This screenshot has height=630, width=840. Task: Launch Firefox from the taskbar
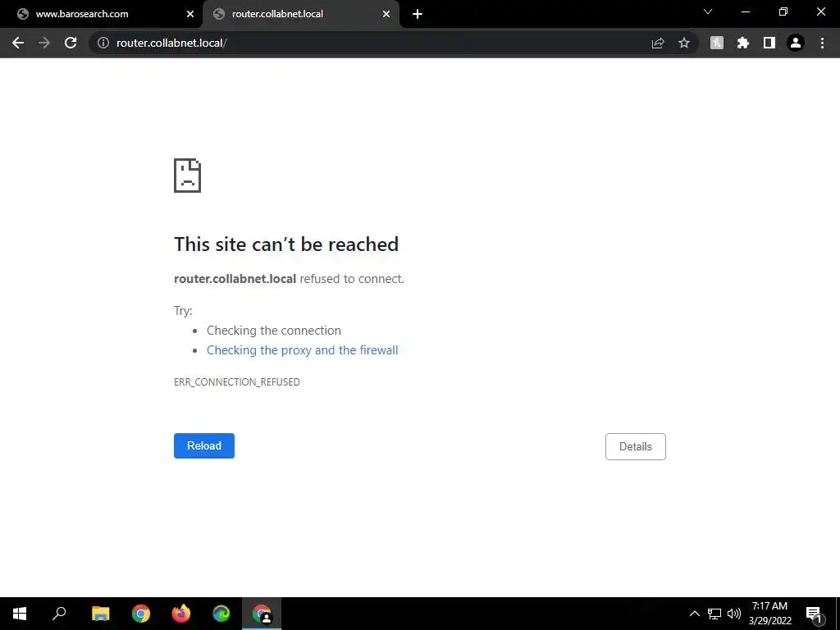181,614
